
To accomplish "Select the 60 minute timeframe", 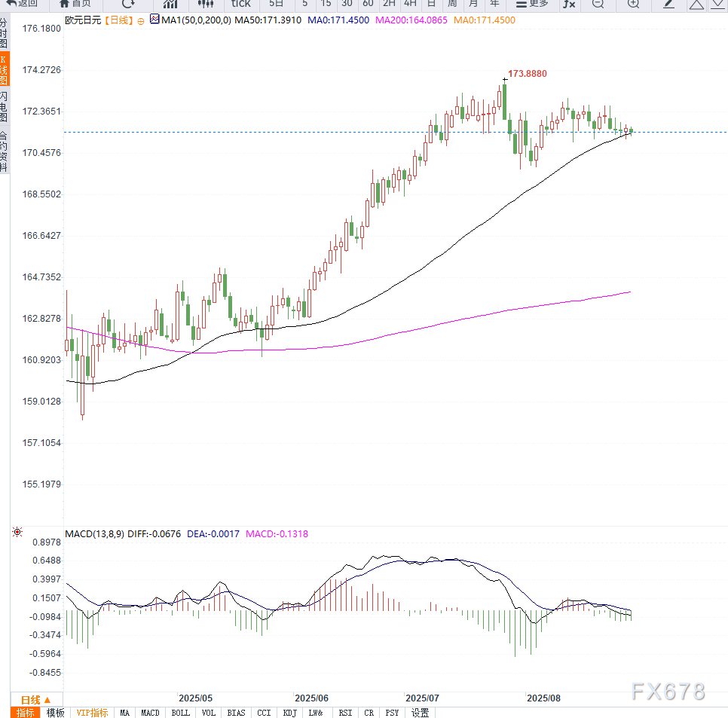I will (x=368, y=4).
